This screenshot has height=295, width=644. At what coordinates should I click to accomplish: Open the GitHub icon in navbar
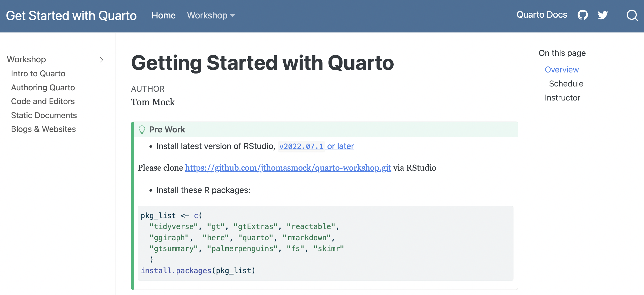583,15
